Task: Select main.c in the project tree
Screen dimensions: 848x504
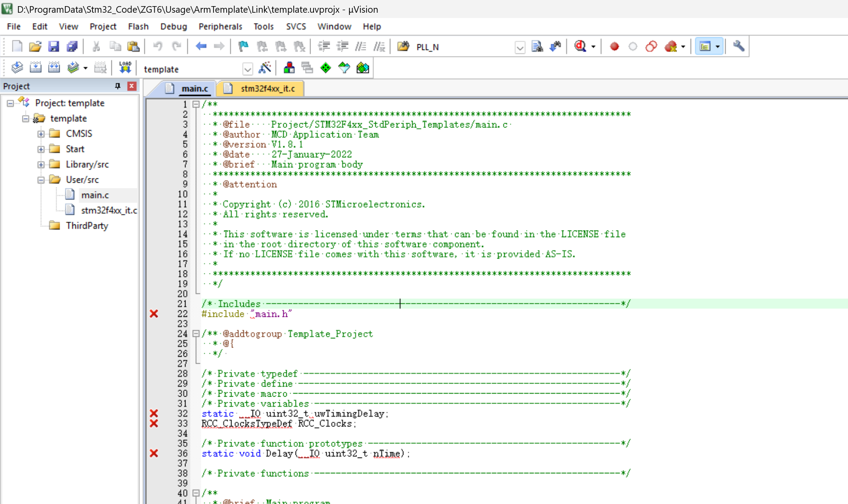Action: (x=95, y=195)
